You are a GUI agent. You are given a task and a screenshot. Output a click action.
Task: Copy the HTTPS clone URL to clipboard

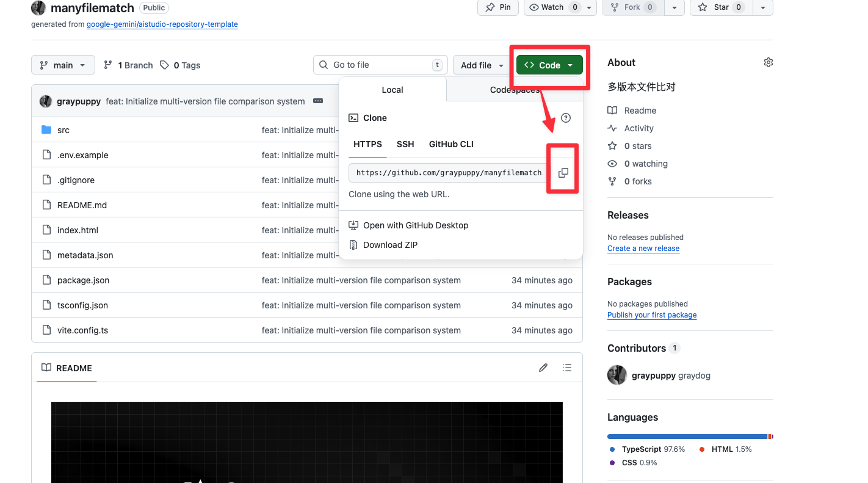563,173
